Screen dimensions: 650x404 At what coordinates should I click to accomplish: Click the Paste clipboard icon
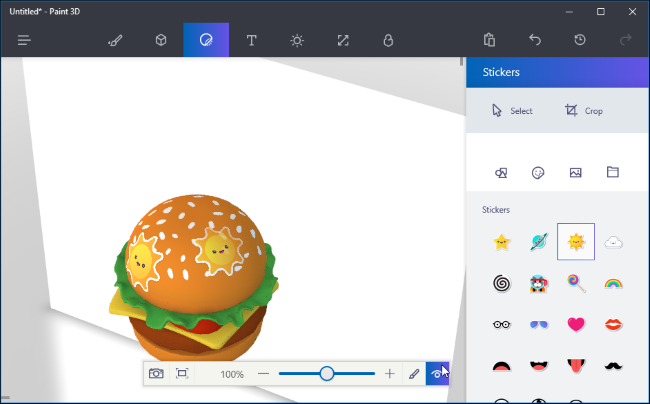coord(489,40)
